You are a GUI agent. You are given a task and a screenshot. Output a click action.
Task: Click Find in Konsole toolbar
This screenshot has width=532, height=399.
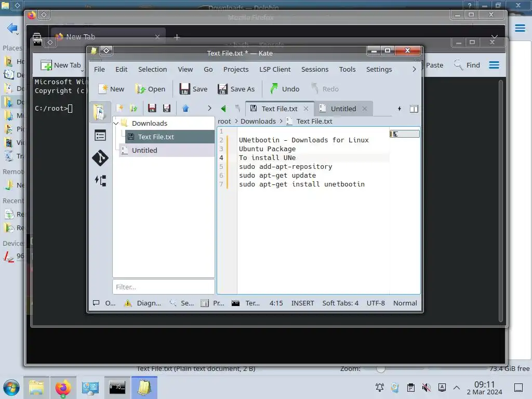[467, 65]
